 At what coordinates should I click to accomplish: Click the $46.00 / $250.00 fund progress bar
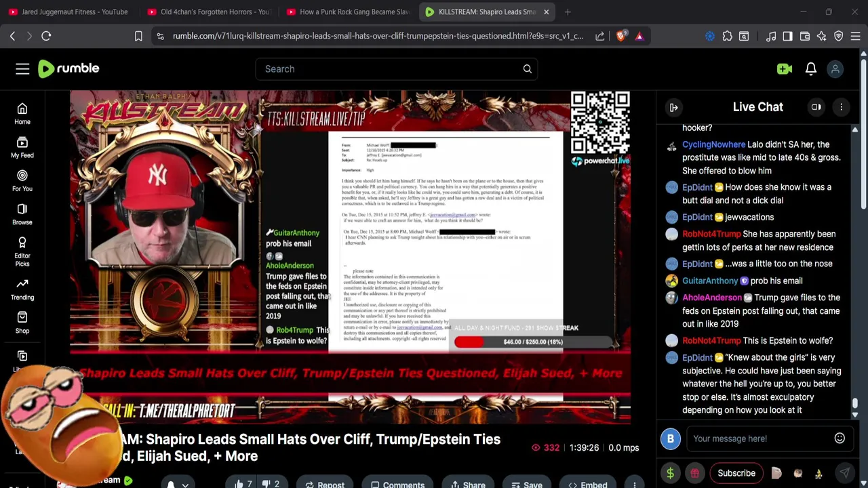pyautogui.click(x=533, y=342)
